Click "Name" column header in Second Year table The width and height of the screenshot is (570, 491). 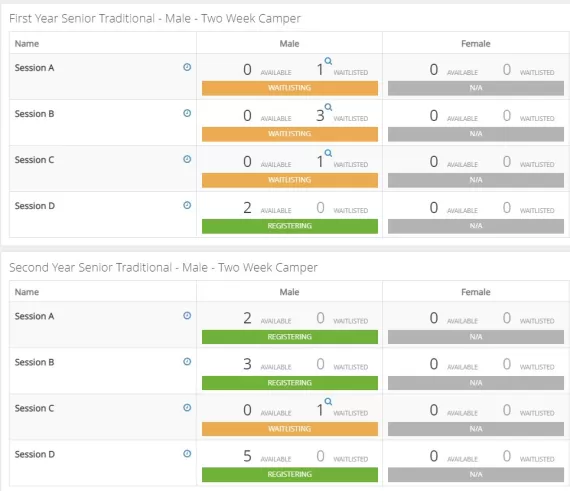[x=27, y=292]
